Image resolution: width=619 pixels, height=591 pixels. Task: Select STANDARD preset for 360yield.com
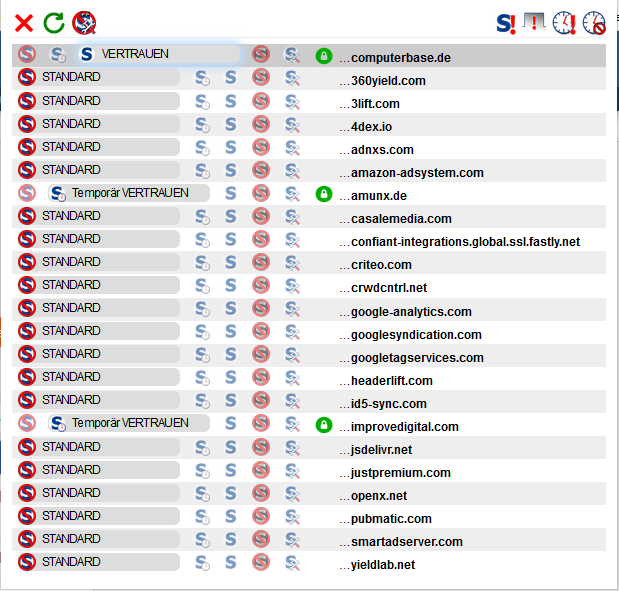[x=99, y=77]
